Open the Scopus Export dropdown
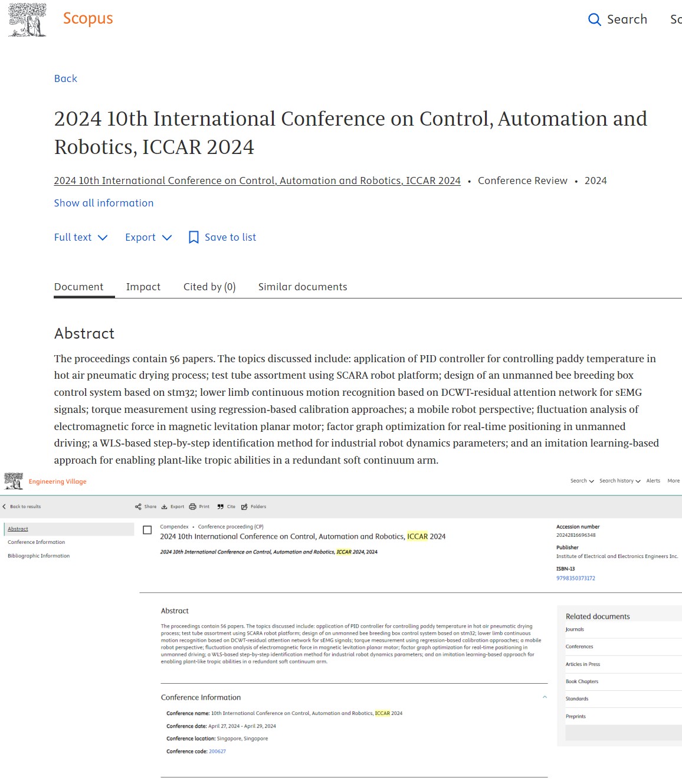682x784 pixels. 148,237
